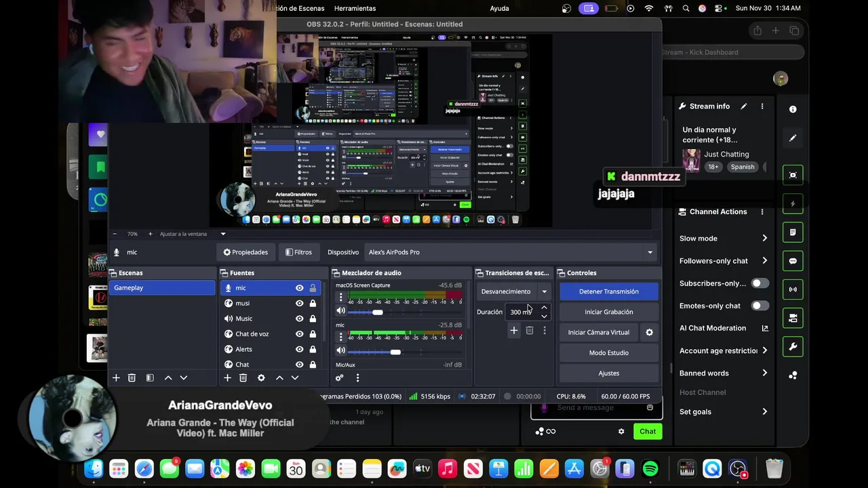This screenshot has width=868, height=488.
Task: Open the transition properties three-dot menu
Action: [544, 331]
